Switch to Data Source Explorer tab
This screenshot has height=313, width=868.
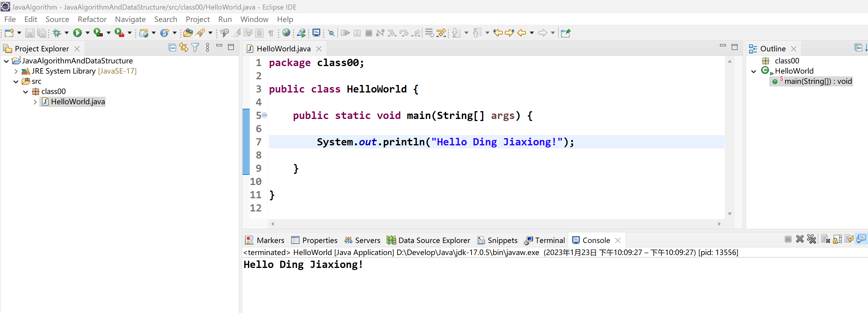[428, 240]
